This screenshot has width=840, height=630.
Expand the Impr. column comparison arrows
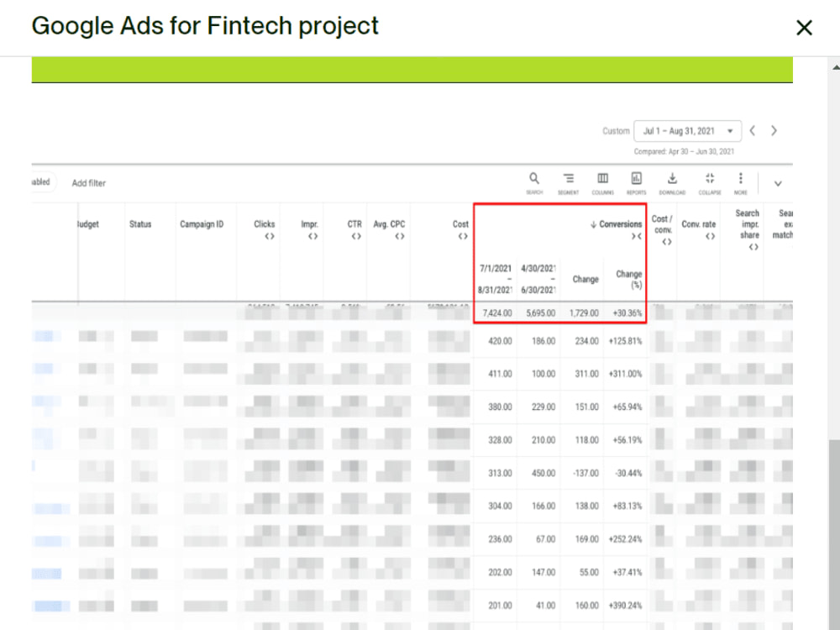point(312,236)
